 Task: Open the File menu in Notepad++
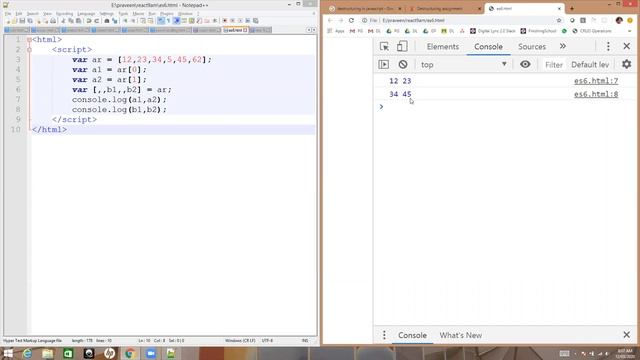pos(8,13)
